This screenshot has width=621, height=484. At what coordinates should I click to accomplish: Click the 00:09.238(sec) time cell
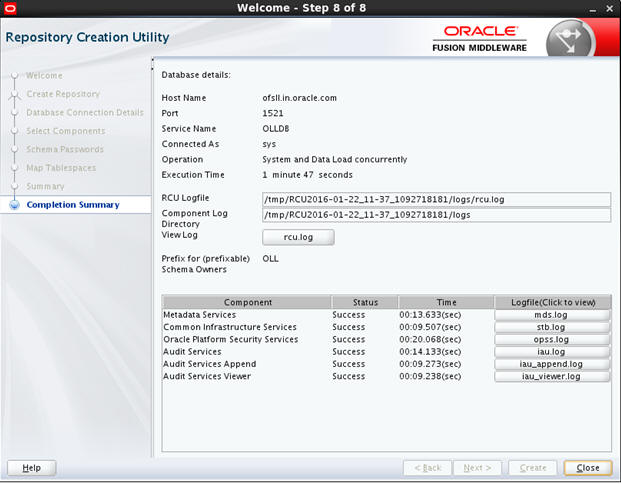430,377
